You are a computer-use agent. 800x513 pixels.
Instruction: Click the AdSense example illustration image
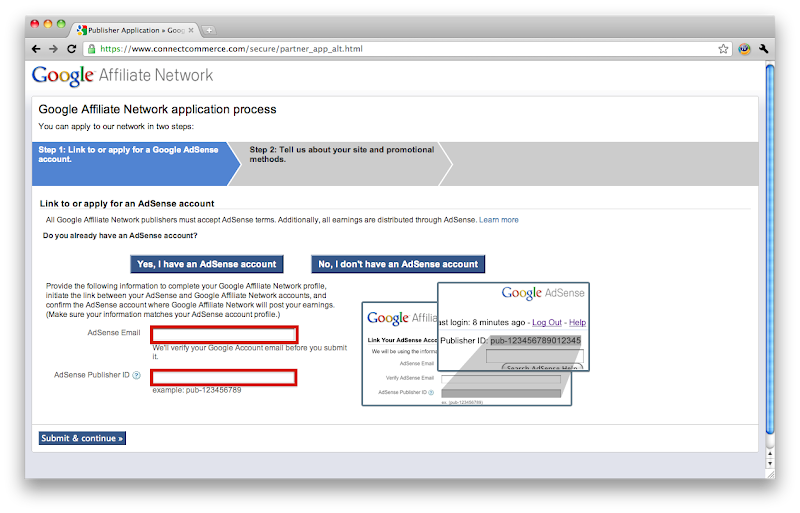[476, 344]
